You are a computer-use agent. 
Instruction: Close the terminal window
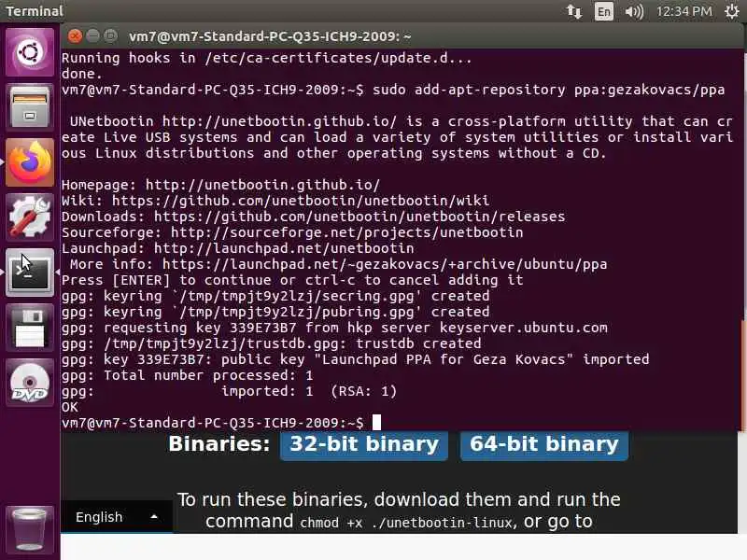click(75, 36)
